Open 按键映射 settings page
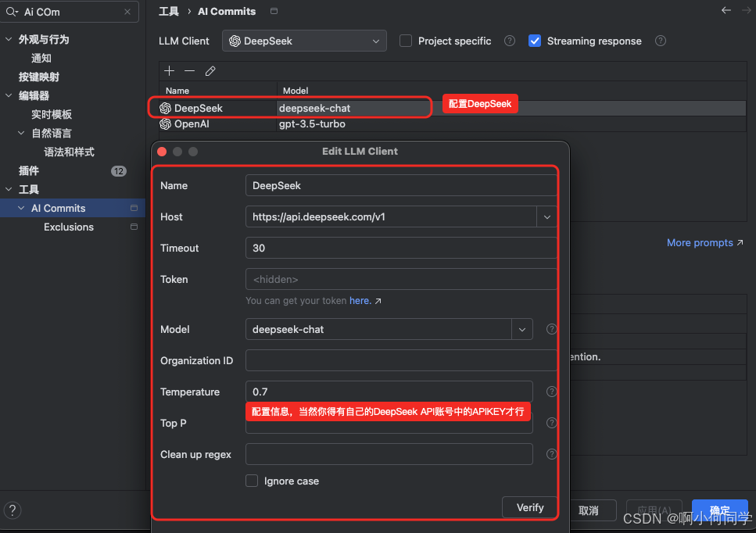 (39, 77)
